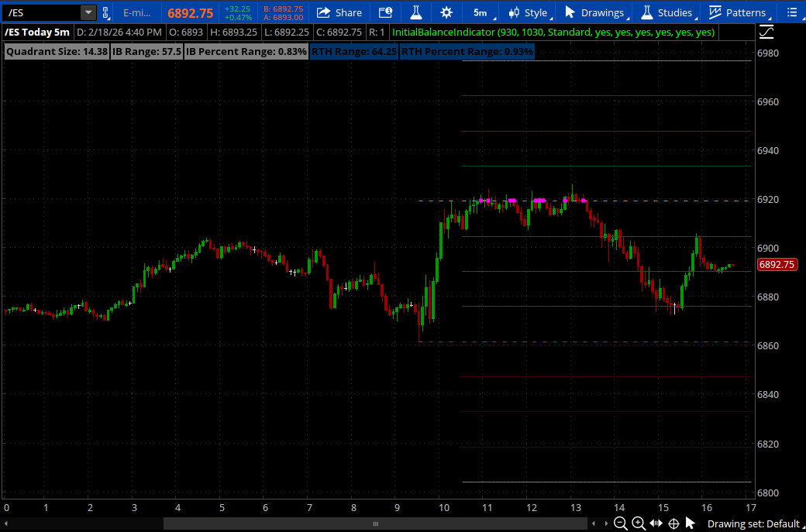Open Edit Studies via the flask icon
The width and height of the screenshot is (806, 532).
tap(416, 12)
